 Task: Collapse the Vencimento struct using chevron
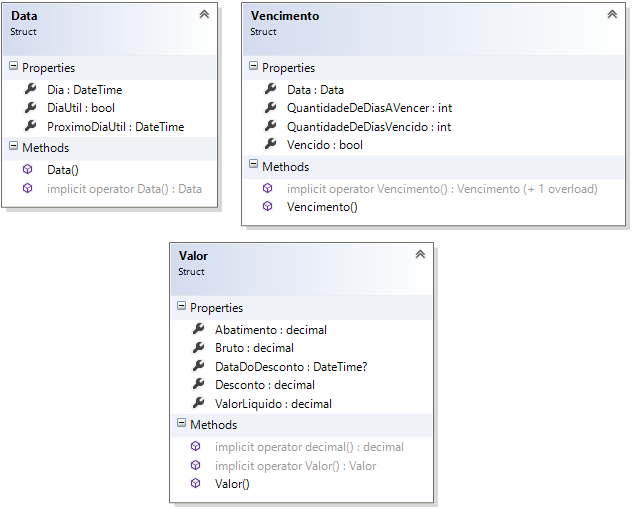click(x=612, y=15)
